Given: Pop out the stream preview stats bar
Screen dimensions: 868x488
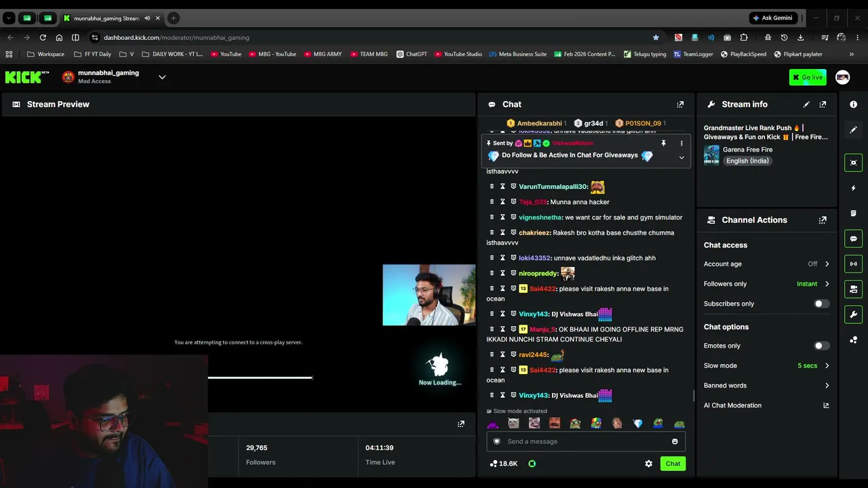Looking at the screenshot, I should [x=461, y=424].
